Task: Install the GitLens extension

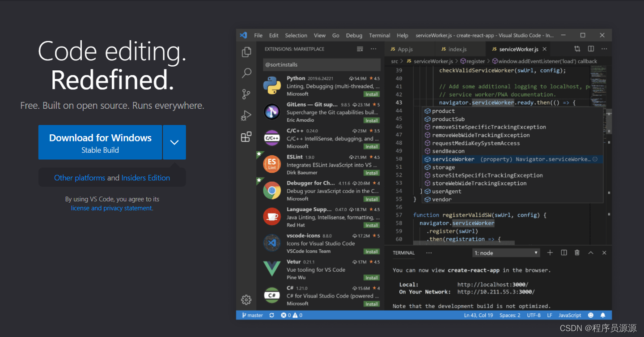Action: tap(372, 120)
